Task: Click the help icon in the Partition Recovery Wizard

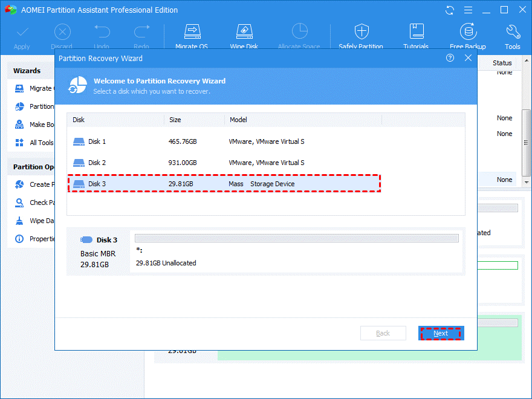Action: click(450, 58)
